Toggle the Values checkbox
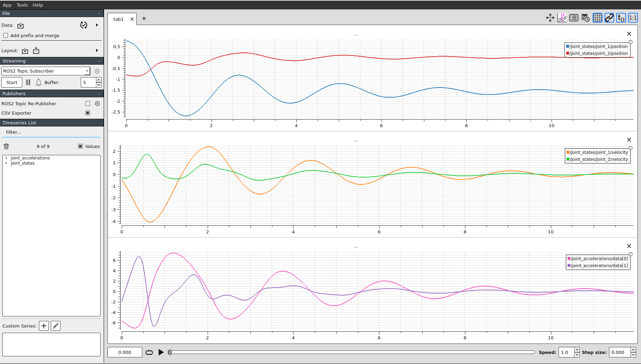The height and width of the screenshot is (364, 641). coord(80,146)
